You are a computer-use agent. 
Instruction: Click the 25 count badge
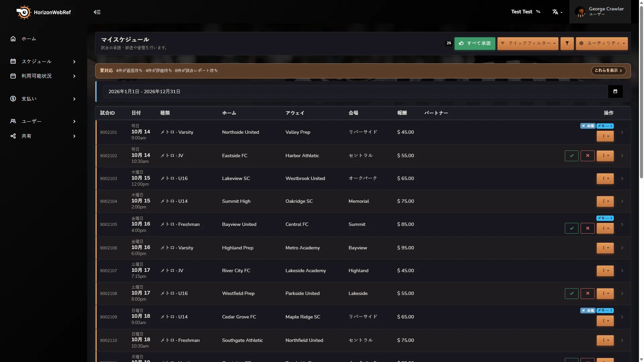coord(449,43)
